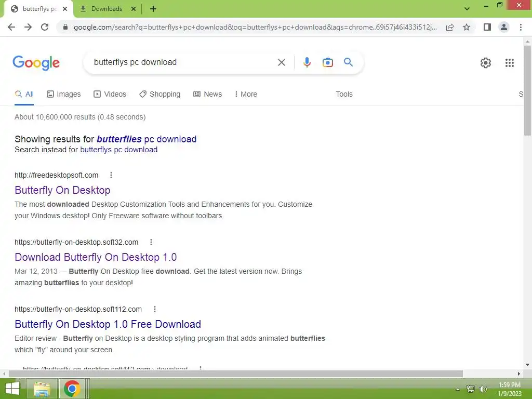The height and width of the screenshot is (399, 532).
Task: Clear the search query with X
Action: (281, 62)
